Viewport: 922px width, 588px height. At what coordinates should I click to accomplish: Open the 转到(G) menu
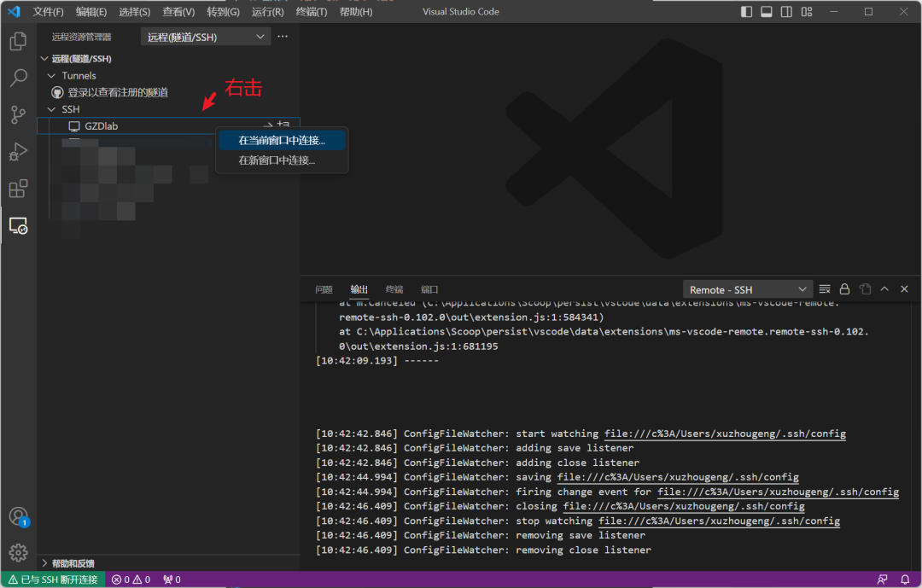[223, 12]
